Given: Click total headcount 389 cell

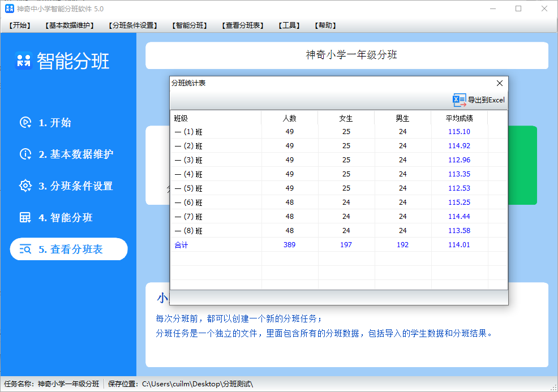Looking at the screenshot, I should 289,245.
